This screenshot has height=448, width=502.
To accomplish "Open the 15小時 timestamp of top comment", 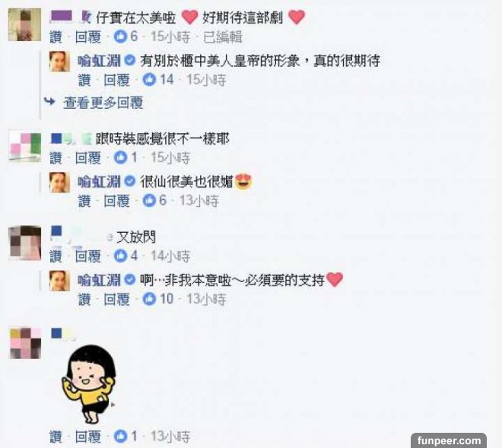I will coord(170,37).
